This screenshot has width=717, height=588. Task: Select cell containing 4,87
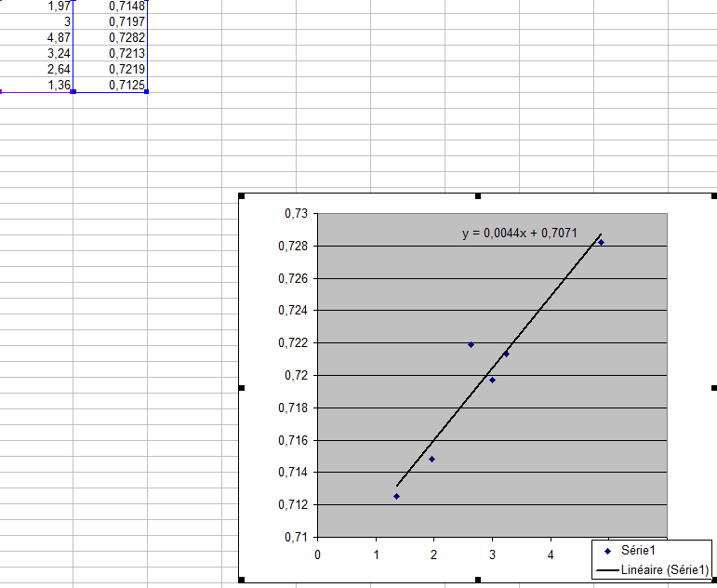(36, 37)
